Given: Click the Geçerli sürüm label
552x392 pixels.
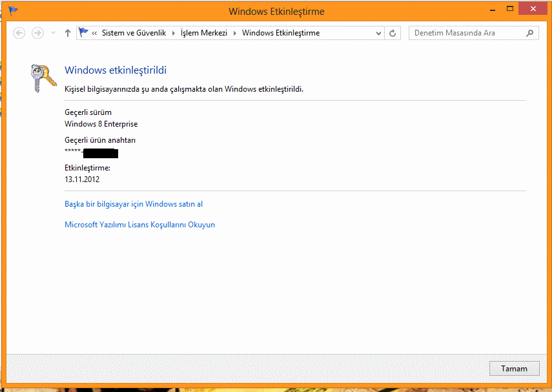Looking at the screenshot, I should (x=88, y=112).
